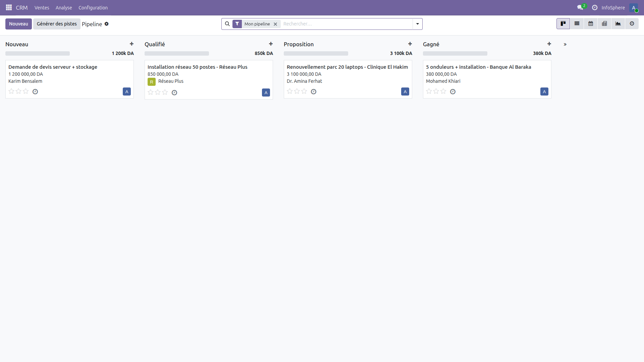
Task: Open the user avatar menu
Action: pos(634,8)
